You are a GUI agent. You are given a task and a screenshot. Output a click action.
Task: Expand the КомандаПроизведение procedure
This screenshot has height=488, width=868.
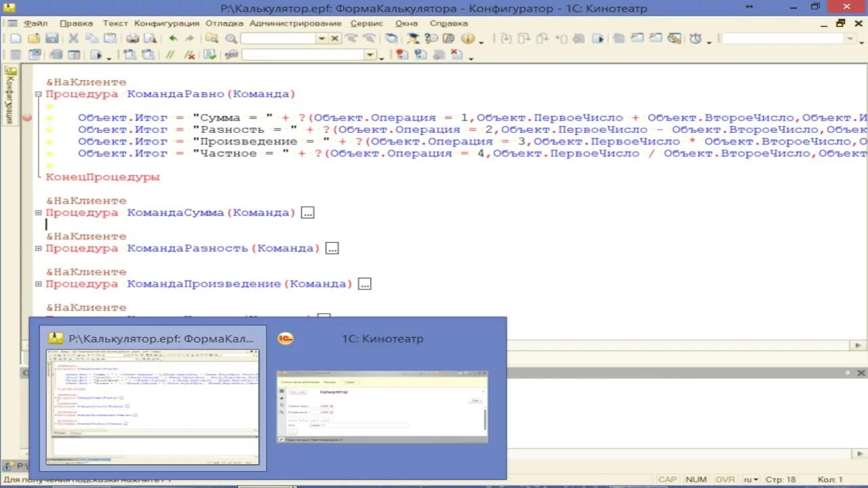coord(39,284)
